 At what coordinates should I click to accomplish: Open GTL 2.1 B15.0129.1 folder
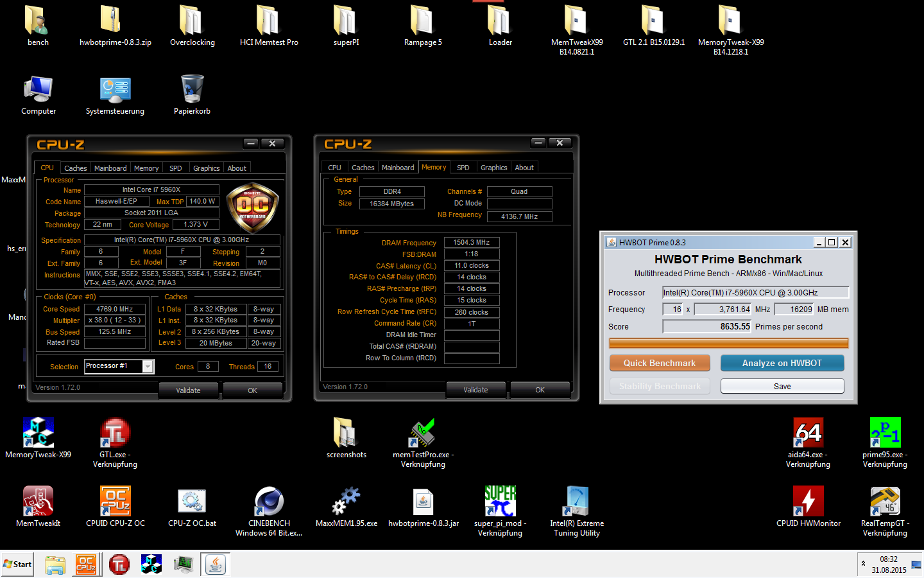[x=654, y=26]
